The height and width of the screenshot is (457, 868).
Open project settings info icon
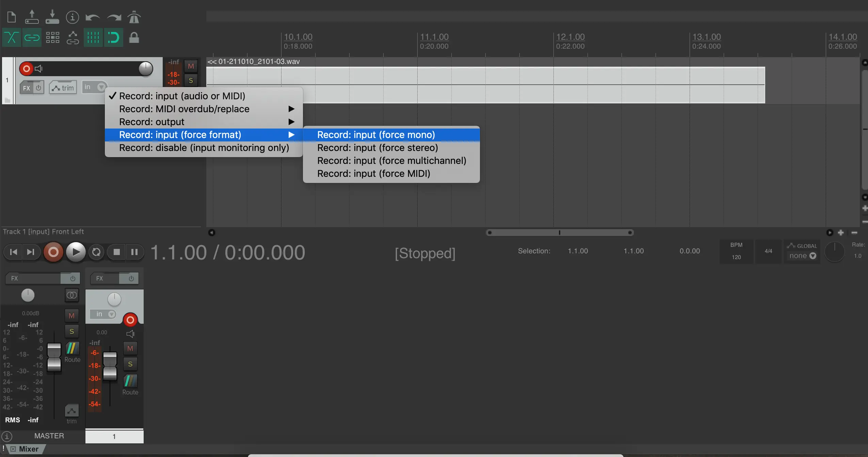72,17
